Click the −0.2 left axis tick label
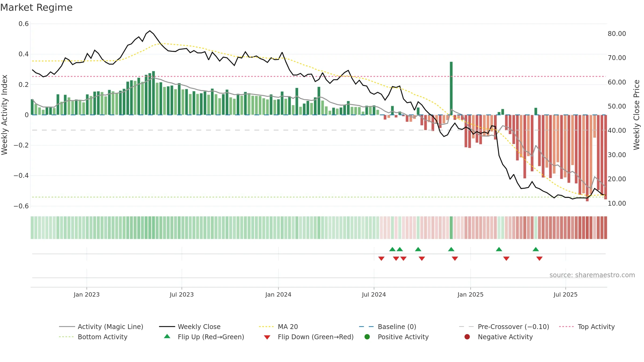This screenshot has width=644, height=362. 21,145
